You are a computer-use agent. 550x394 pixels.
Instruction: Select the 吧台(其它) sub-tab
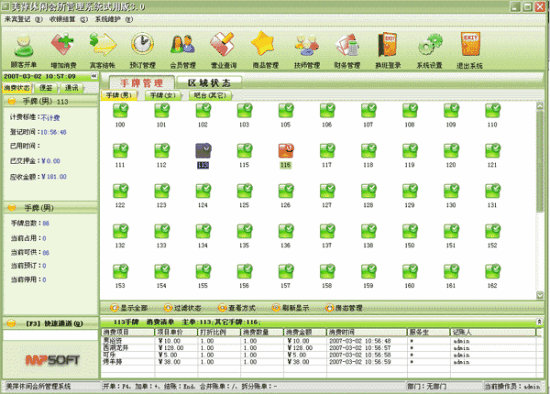tap(210, 95)
